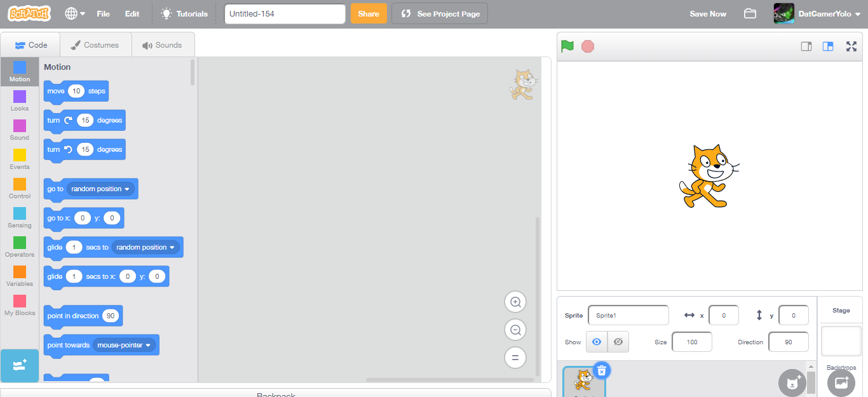Enter full screen stage mode
This screenshot has height=397, width=868.
coord(851,46)
